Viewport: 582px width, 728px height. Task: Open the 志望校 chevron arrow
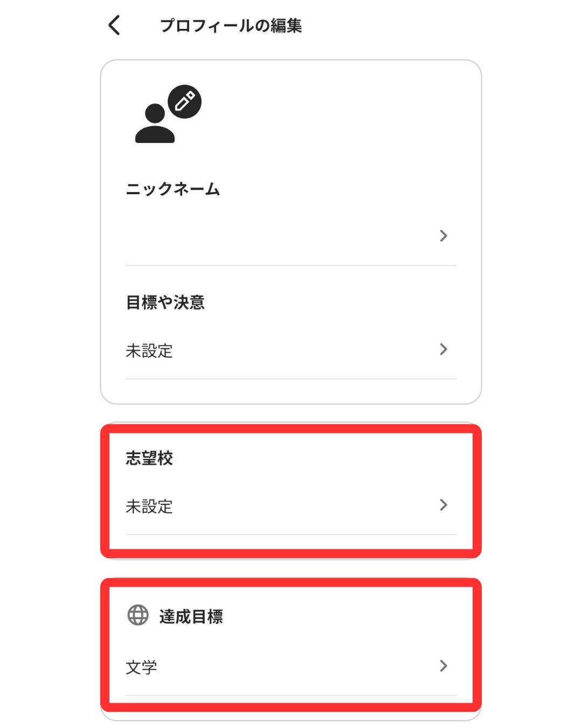pos(443,505)
